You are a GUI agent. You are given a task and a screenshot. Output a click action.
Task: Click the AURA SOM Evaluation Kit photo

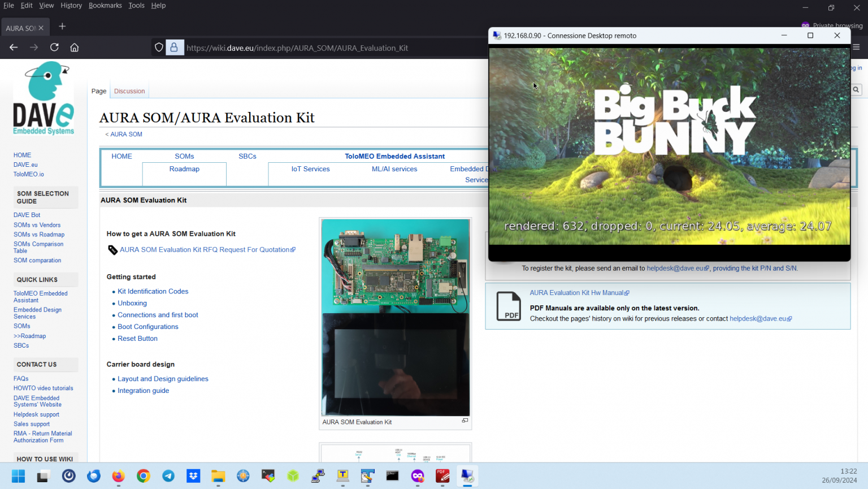click(x=396, y=317)
